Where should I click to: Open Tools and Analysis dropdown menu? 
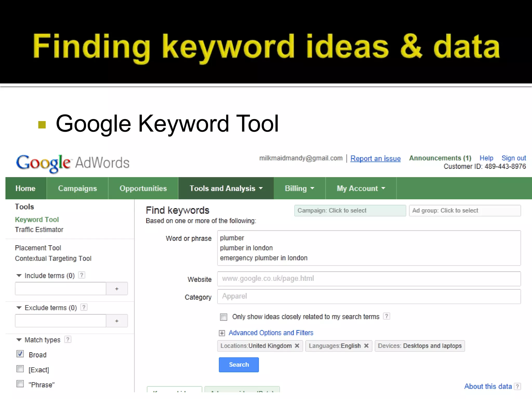(x=226, y=188)
